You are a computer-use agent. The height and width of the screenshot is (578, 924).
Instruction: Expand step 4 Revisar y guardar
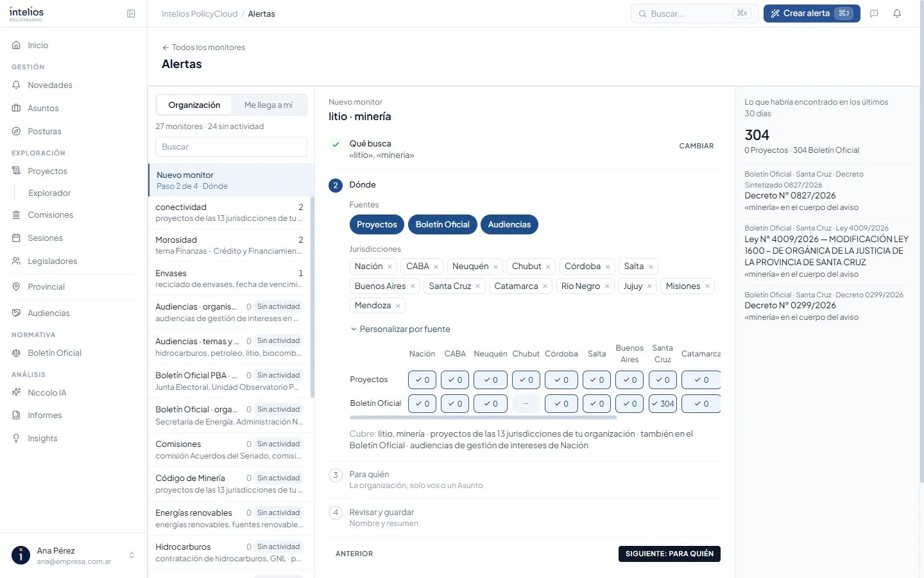point(524,518)
